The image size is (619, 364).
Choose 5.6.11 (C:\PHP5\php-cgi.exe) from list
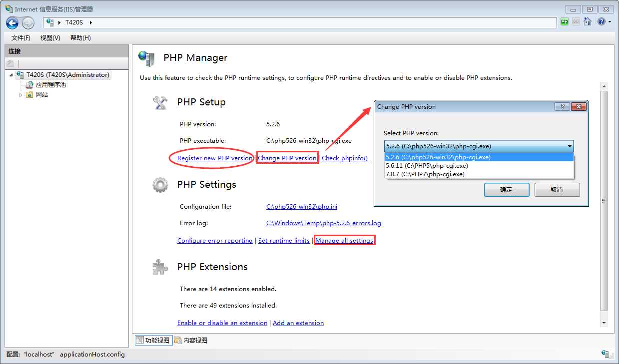tap(427, 166)
